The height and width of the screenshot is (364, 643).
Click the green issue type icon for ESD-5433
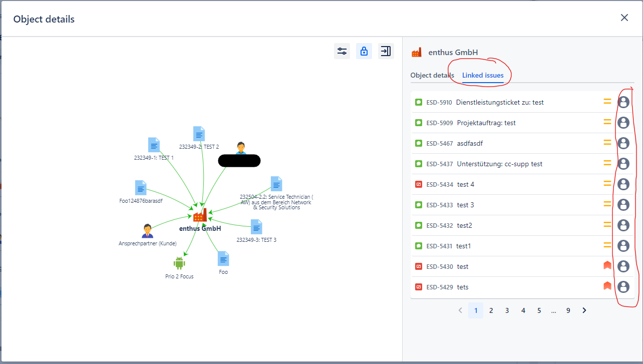click(x=419, y=205)
